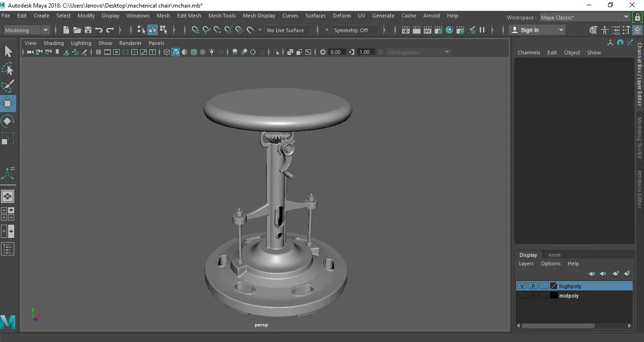The height and width of the screenshot is (342, 644).
Task: Enable select by object type icon
Action: pos(152,30)
